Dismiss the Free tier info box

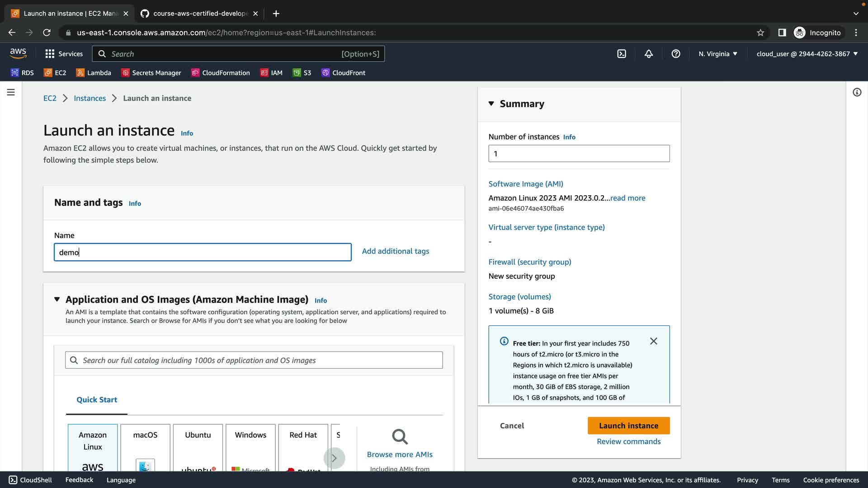(x=653, y=341)
